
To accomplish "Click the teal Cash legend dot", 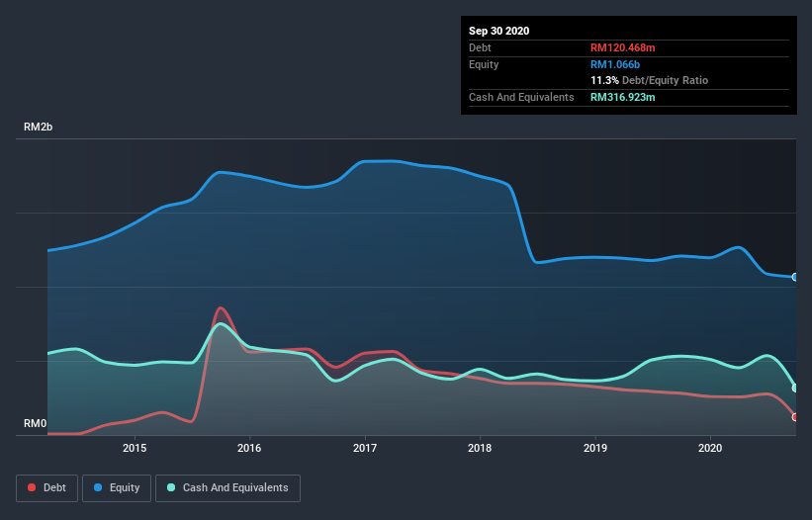I will (x=171, y=487).
